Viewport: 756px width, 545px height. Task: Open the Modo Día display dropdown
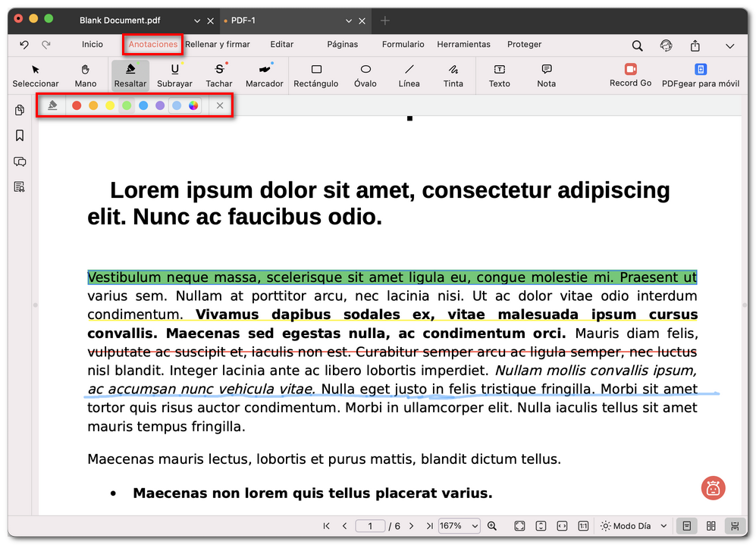click(632, 525)
